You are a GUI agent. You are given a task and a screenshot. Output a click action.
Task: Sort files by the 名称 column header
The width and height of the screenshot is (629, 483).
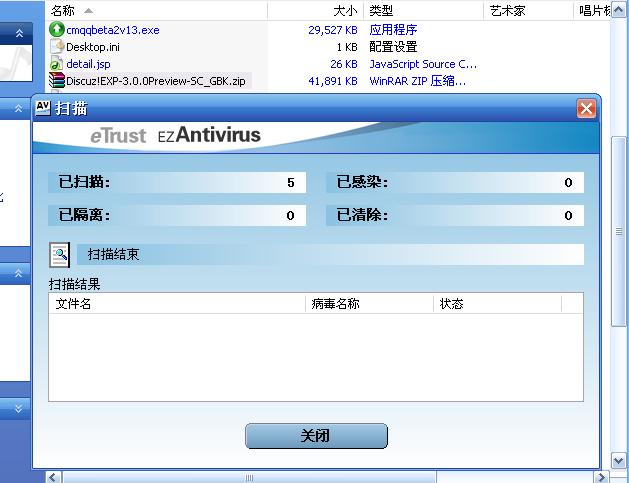156,10
